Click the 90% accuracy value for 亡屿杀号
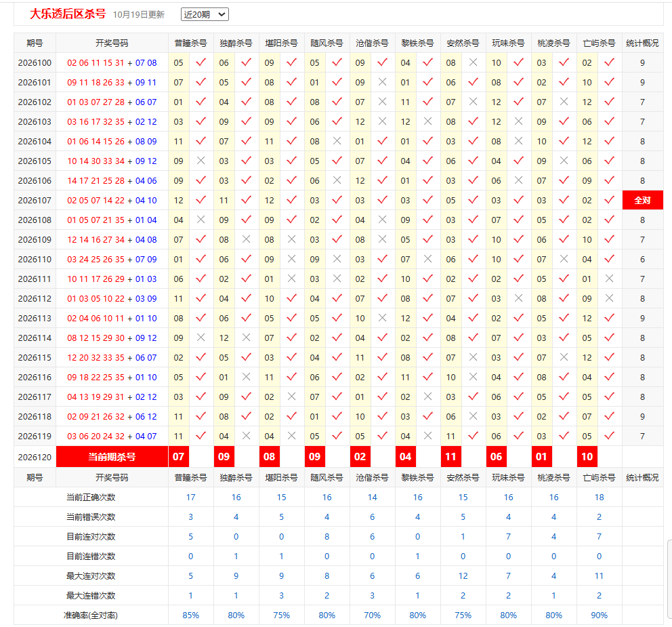 point(599,615)
